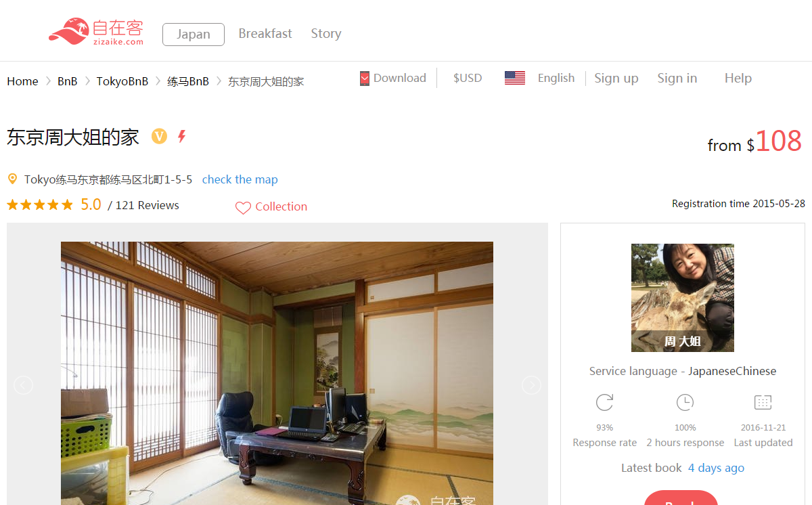Click the gold V verified badge
This screenshot has height=505, width=812.
pyautogui.click(x=159, y=137)
